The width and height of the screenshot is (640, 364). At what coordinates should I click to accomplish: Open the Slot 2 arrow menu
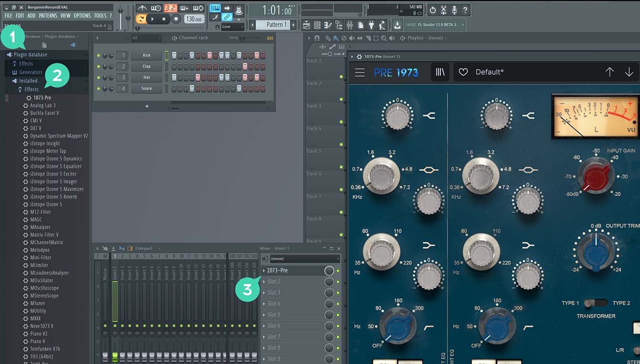tap(264, 282)
